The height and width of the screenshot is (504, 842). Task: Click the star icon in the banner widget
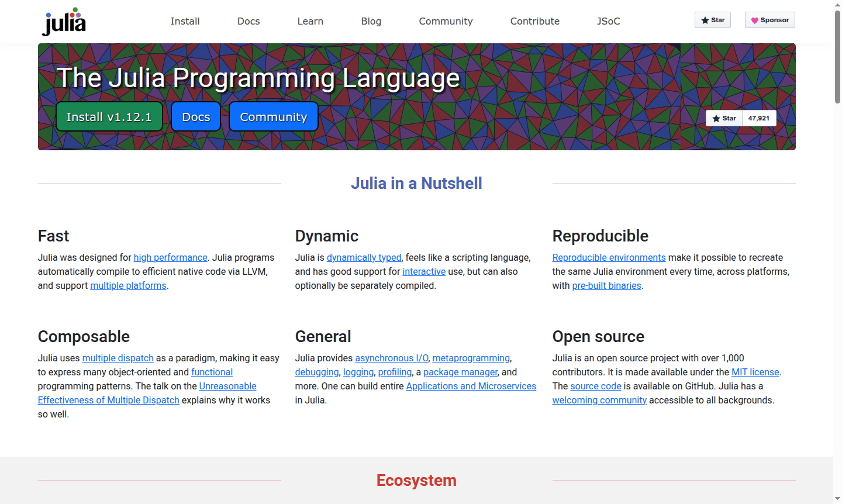(x=716, y=118)
